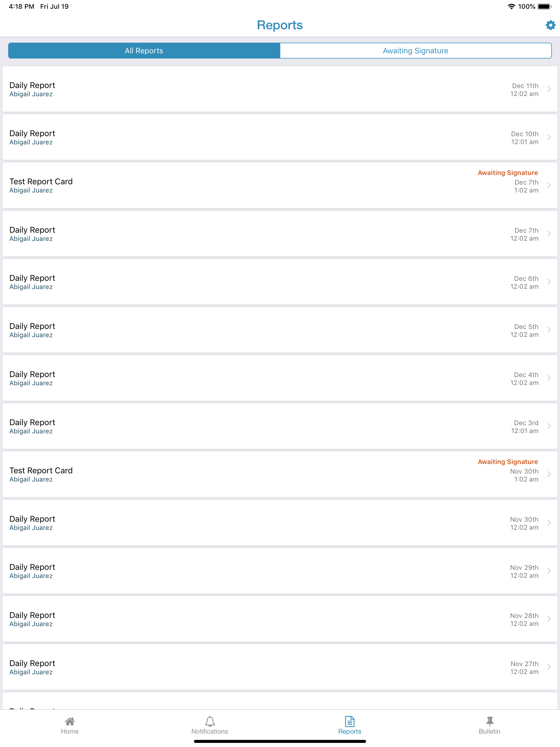The image size is (560, 747).
Task: Switch to All Reports segment
Action: (144, 51)
